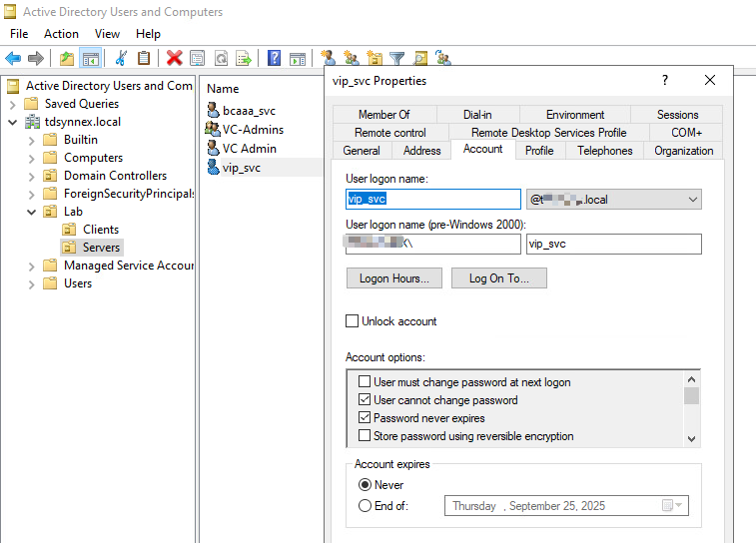Click the VC-Admins group icon
The height and width of the screenshot is (543, 756).
(x=212, y=129)
